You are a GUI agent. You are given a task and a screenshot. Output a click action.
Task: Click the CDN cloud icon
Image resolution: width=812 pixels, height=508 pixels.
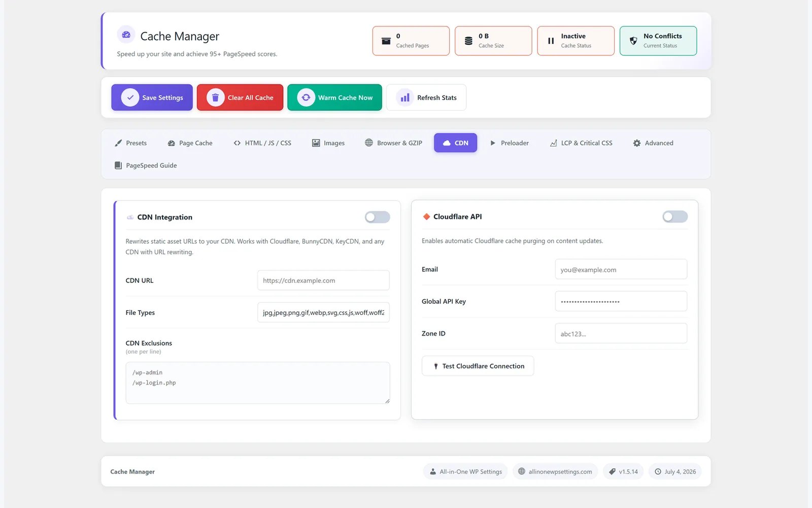(x=447, y=143)
